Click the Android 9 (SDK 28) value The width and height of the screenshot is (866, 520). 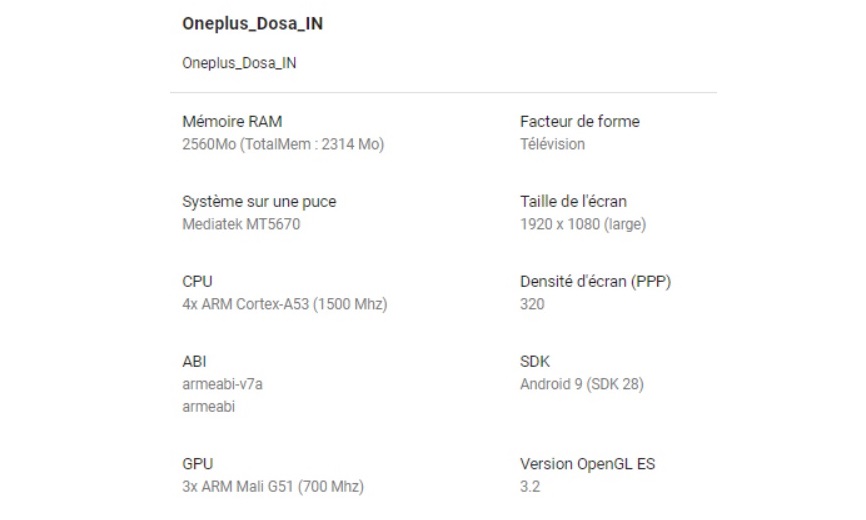582,384
